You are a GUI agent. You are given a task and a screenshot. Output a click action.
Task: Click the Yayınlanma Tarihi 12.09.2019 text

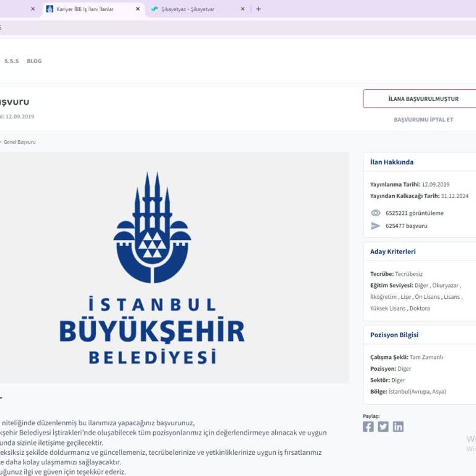tap(410, 185)
